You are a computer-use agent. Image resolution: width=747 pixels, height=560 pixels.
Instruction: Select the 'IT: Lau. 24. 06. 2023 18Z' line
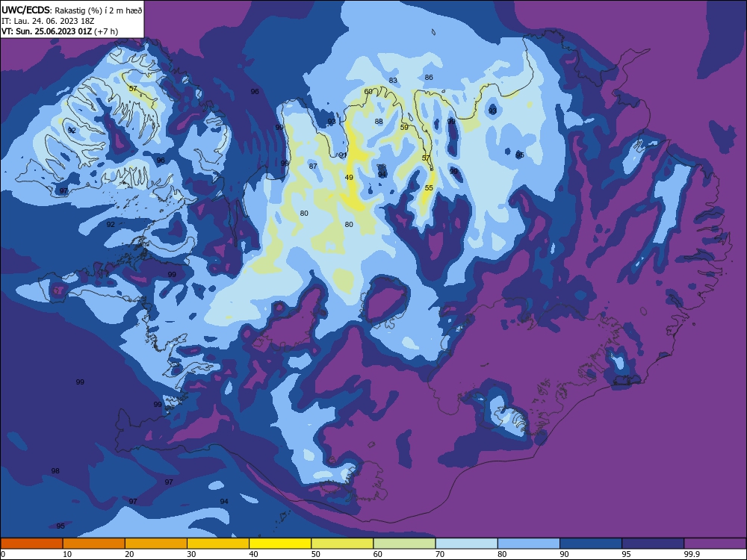tap(48, 21)
